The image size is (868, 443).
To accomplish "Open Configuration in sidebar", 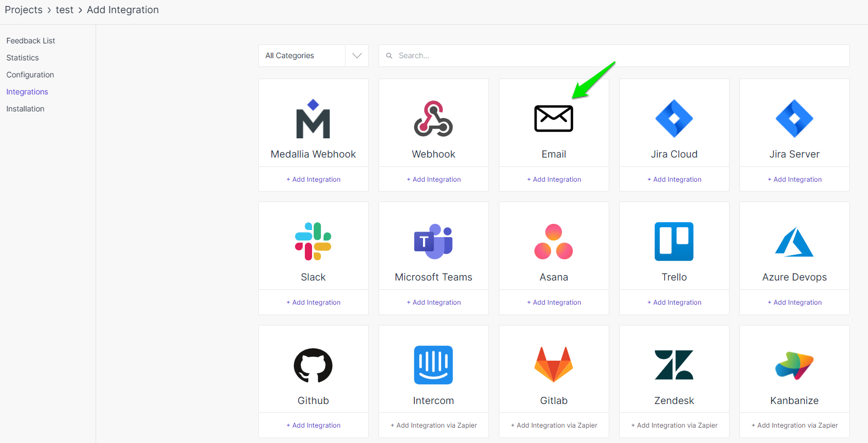I will (x=30, y=75).
